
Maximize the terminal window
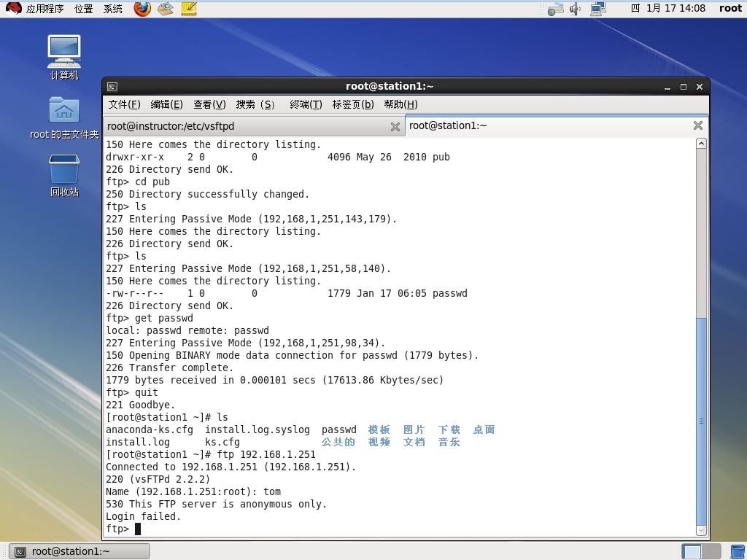[x=683, y=87]
